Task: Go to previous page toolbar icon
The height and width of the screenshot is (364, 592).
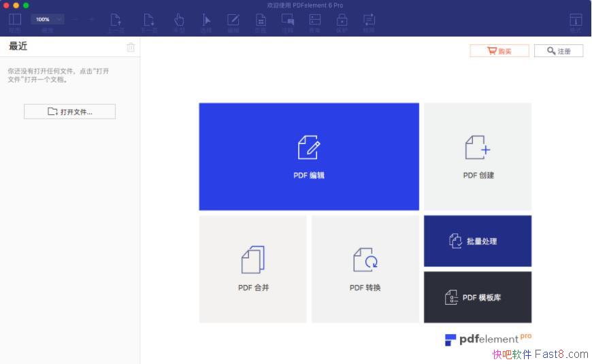Action: [x=116, y=20]
